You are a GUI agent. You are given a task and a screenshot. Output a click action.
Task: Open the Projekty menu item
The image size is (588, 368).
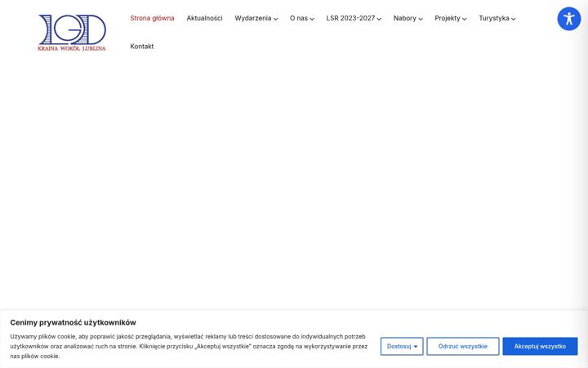pos(448,18)
